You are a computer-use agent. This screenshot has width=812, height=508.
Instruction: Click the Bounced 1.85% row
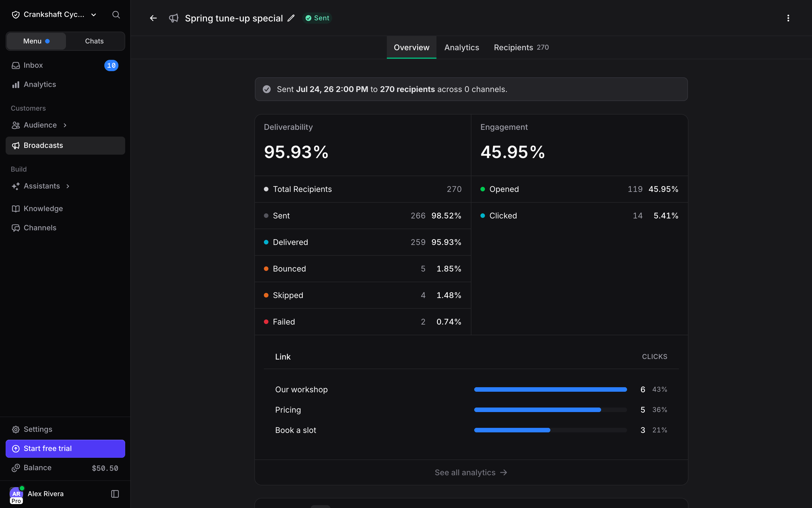point(363,269)
